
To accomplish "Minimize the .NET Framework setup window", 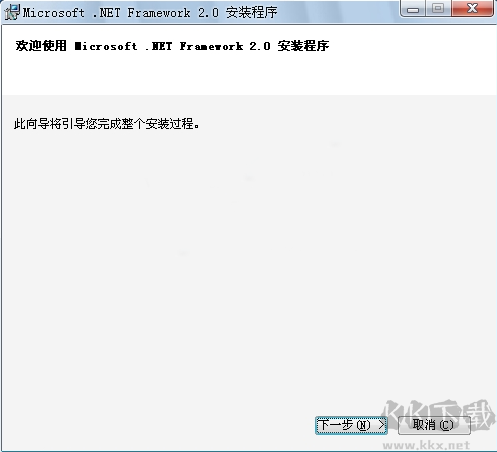I will coord(413,9).
